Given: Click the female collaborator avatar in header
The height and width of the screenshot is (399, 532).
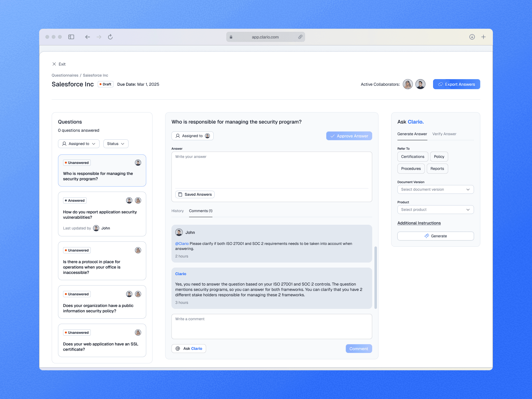Looking at the screenshot, I should [x=408, y=84].
